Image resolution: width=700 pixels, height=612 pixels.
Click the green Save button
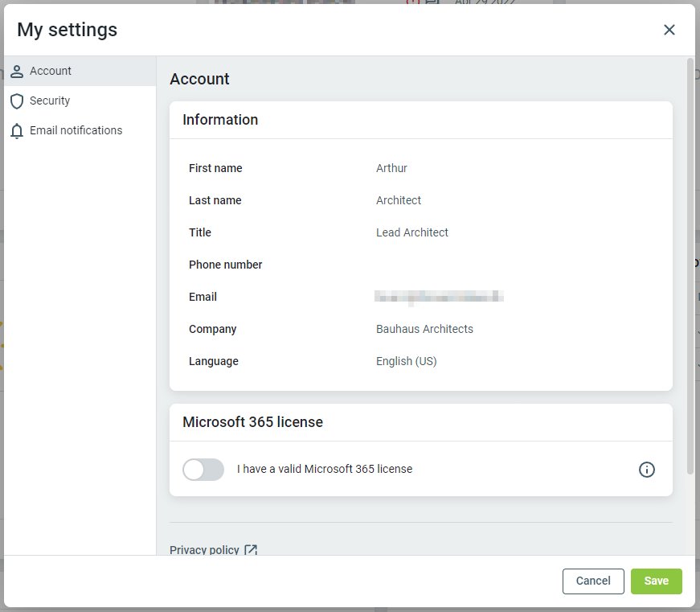tap(656, 581)
